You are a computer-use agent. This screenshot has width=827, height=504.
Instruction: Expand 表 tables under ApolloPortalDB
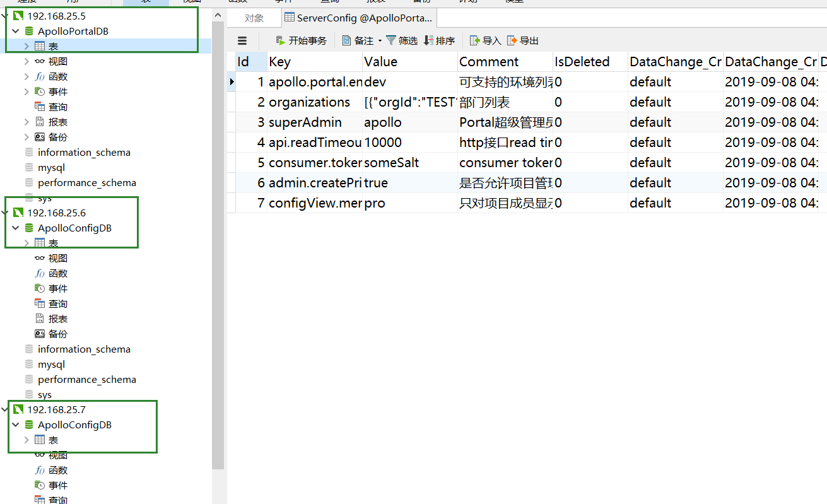(x=26, y=46)
